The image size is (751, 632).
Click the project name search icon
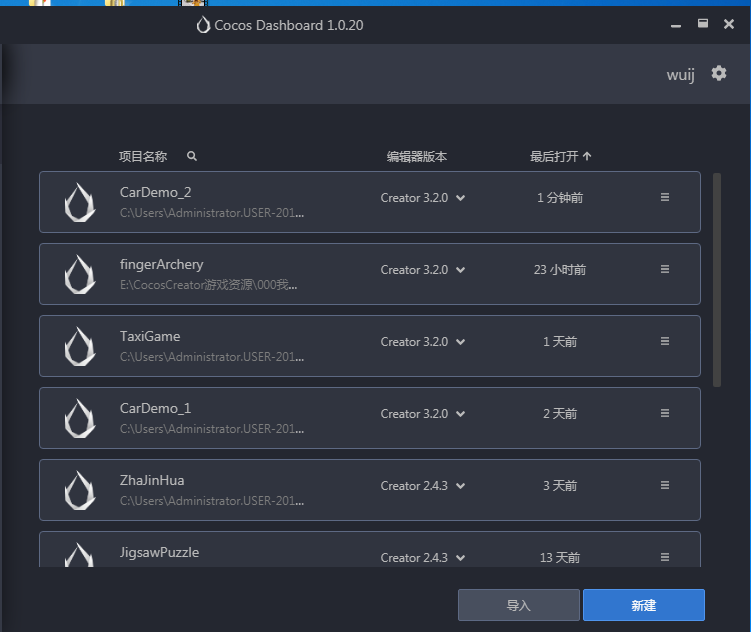(192, 157)
